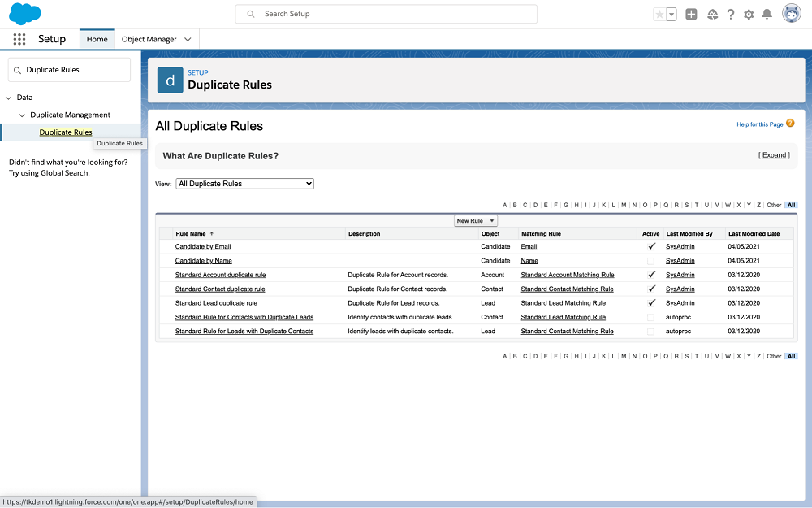
Task: Open the Object Manager tab dropdown chevron
Action: click(x=188, y=39)
